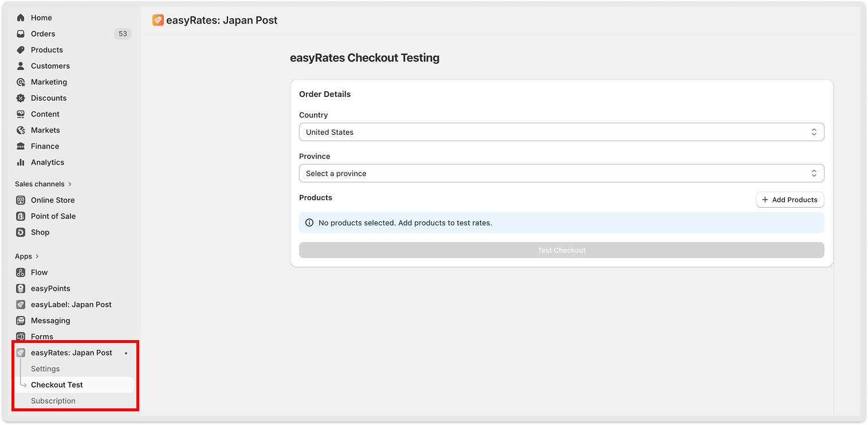
Task: Expand the Apps section chevron
Action: [x=37, y=256]
